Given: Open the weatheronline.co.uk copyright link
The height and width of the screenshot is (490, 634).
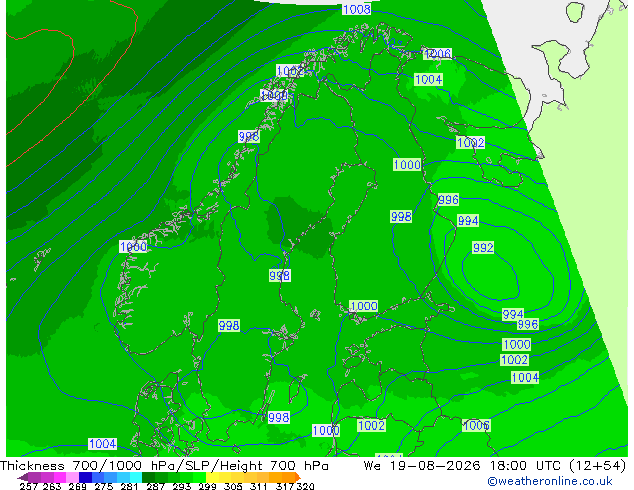Looking at the screenshot, I should pos(550,481).
